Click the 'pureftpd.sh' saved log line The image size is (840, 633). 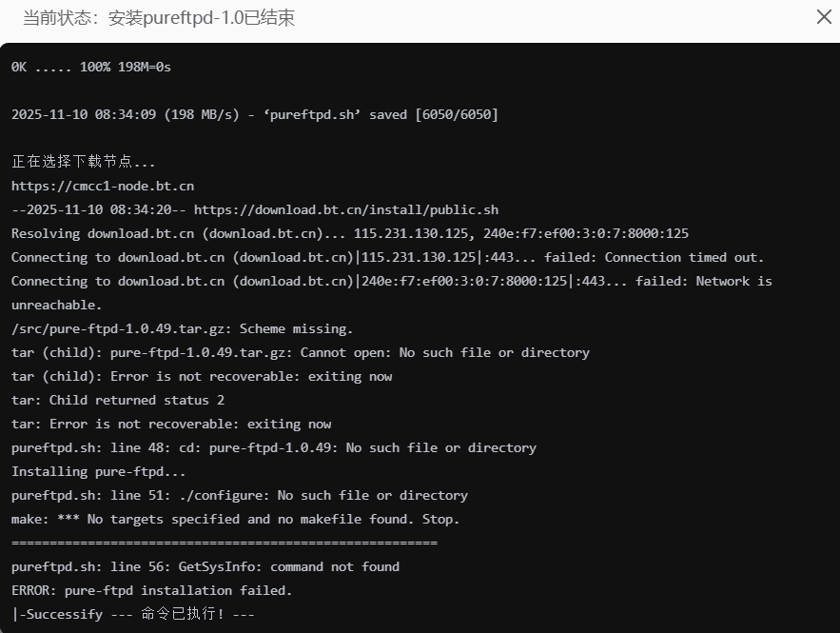(255, 114)
